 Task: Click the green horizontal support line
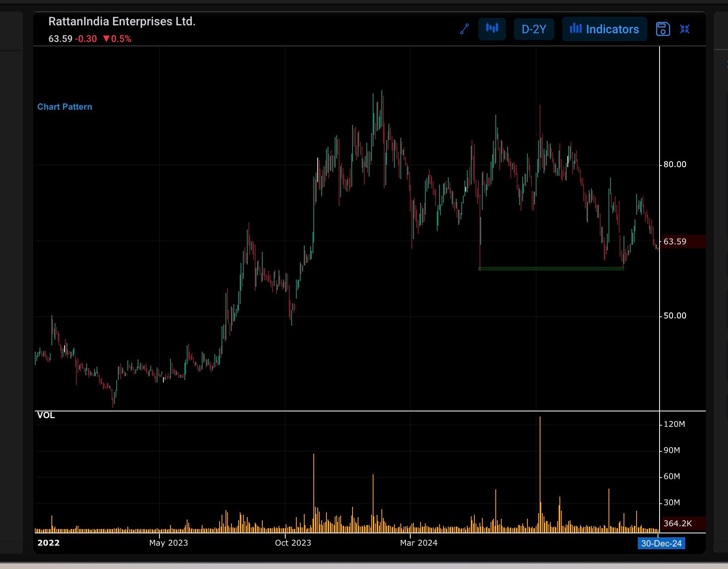tap(551, 268)
